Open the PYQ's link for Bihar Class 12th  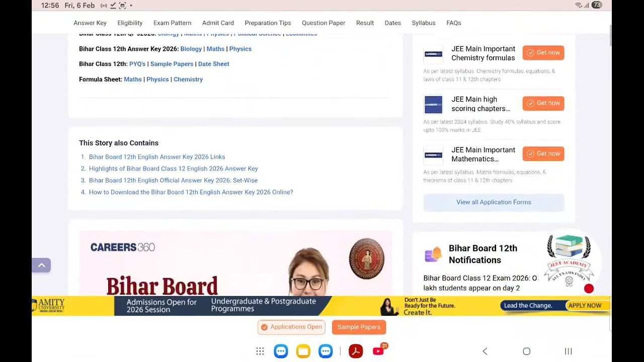137,64
